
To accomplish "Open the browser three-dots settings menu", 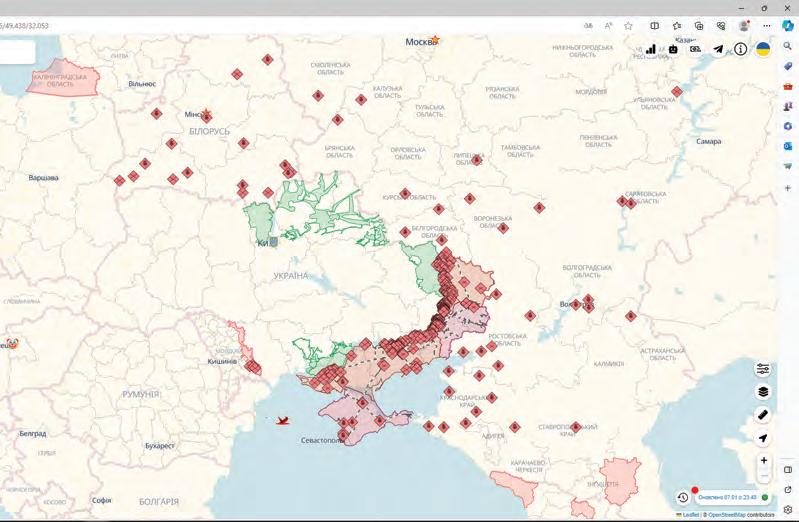I will click(x=767, y=25).
